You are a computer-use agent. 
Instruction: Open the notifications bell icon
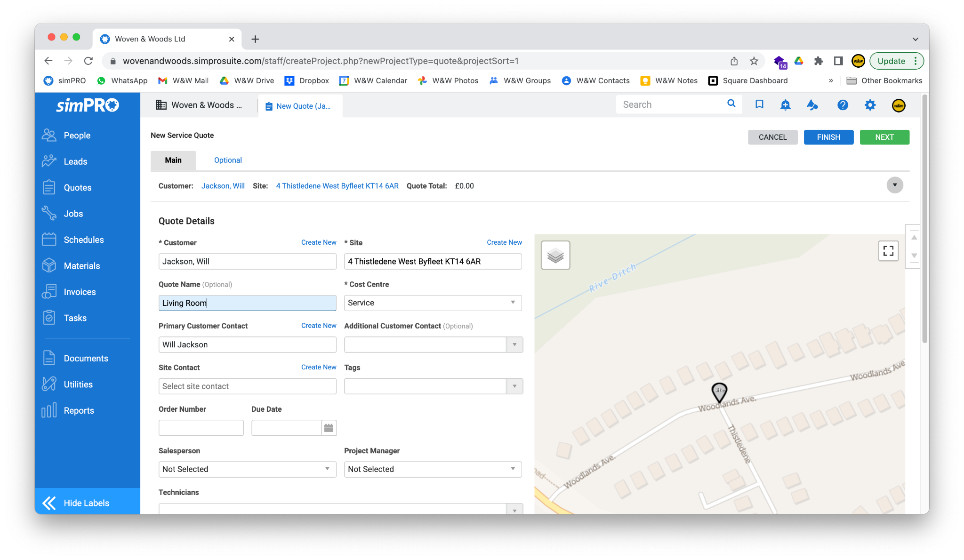click(x=785, y=105)
